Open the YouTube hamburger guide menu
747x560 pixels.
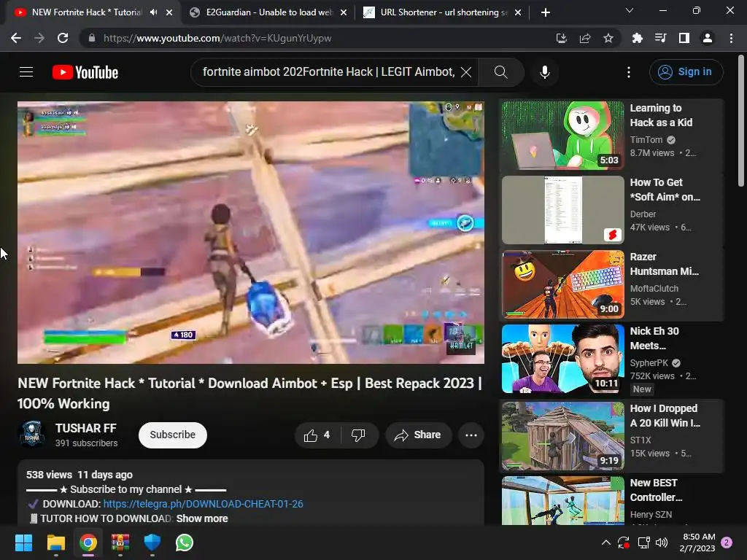tap(26, 72)
